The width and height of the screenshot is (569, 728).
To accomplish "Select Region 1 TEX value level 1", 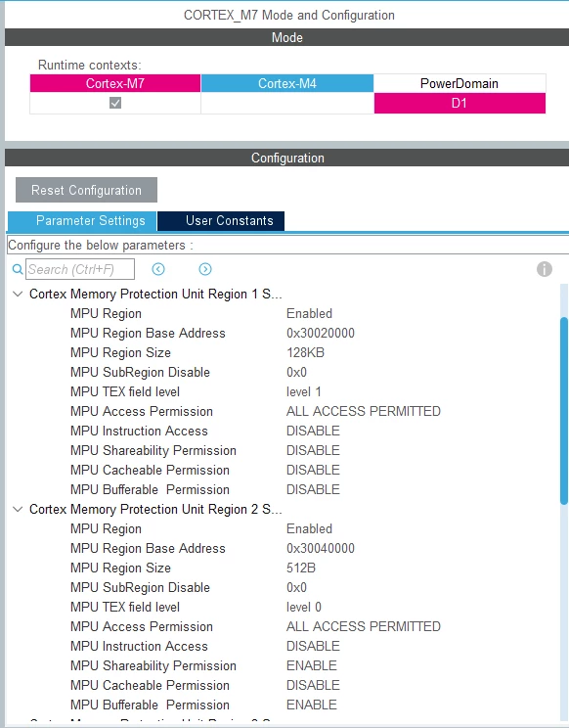I will (304, 391).
